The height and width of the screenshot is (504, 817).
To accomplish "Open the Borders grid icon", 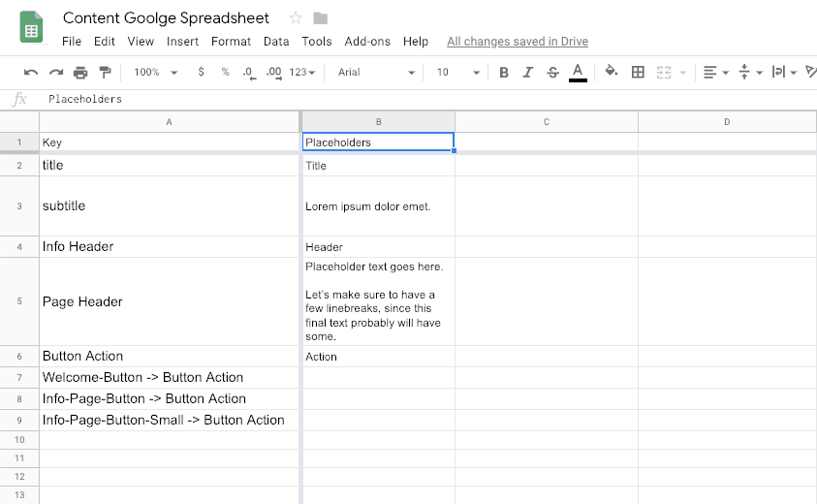I will coord(638,72).
